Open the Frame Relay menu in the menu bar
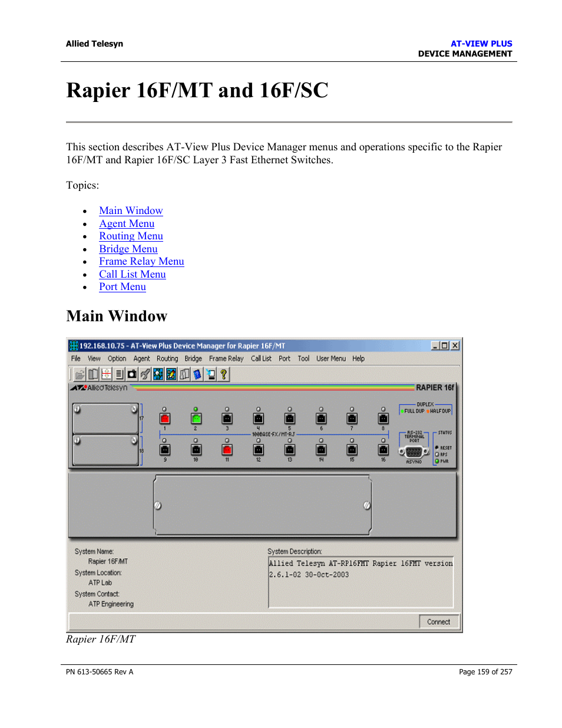The height and width of the screenshot is (728, 562). pos(226,358)
